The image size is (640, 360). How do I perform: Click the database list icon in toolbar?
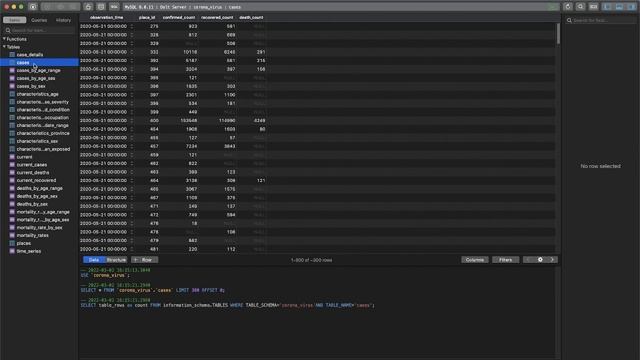(x=101, y=7)
